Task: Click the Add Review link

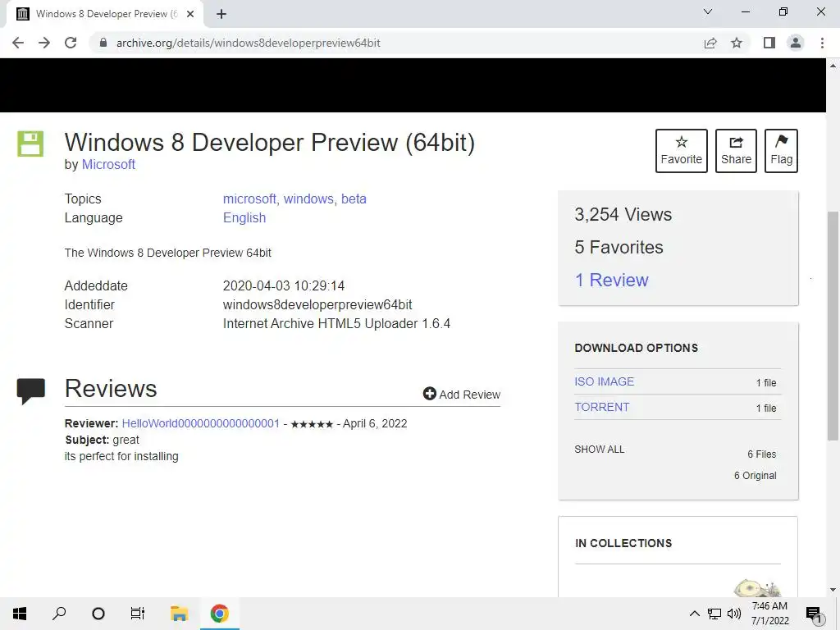Action: coord(462,395)
